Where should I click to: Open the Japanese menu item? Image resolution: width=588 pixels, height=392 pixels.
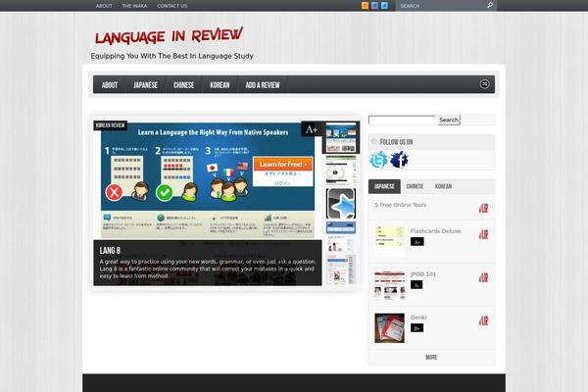(x=145, y=85)
